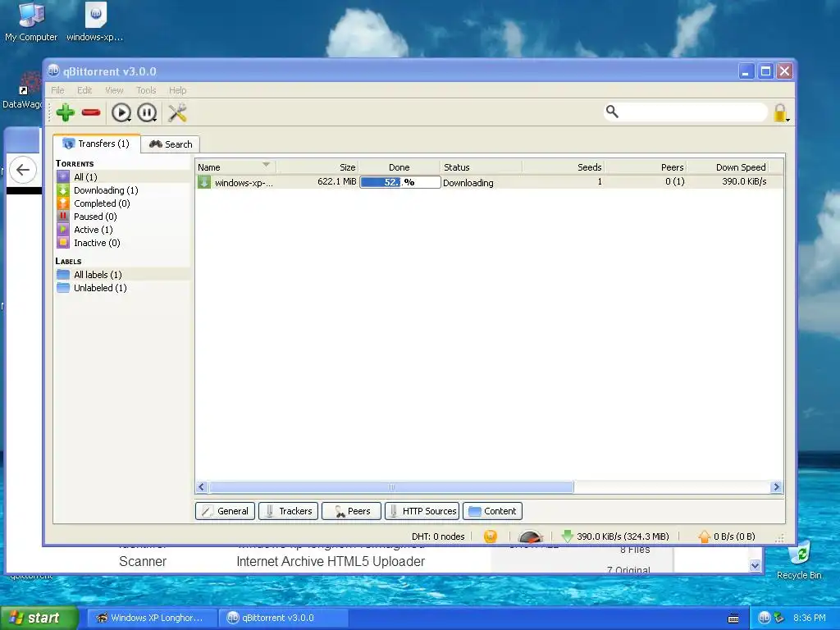The height and width of the screenshot is (630, 840).
Task: Open the General properties button
Action: [226, 511]
